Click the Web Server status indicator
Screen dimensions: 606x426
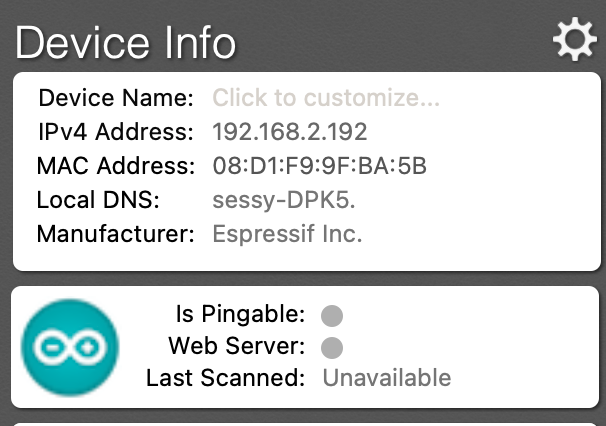332,348
